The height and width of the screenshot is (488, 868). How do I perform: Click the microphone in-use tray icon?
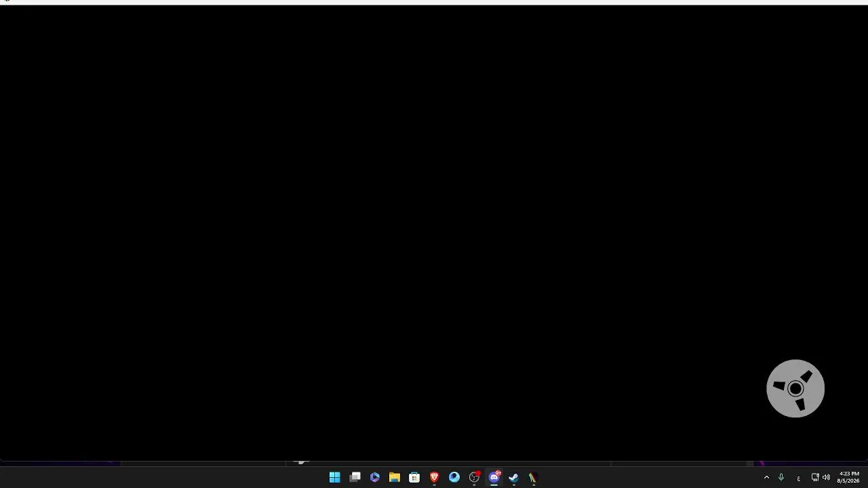pyautogui.click(x=781, y=478)
